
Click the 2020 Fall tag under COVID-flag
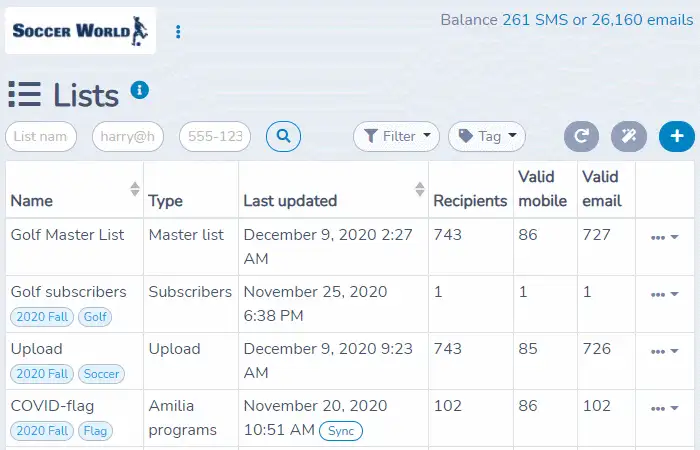(x=42, y=431)
